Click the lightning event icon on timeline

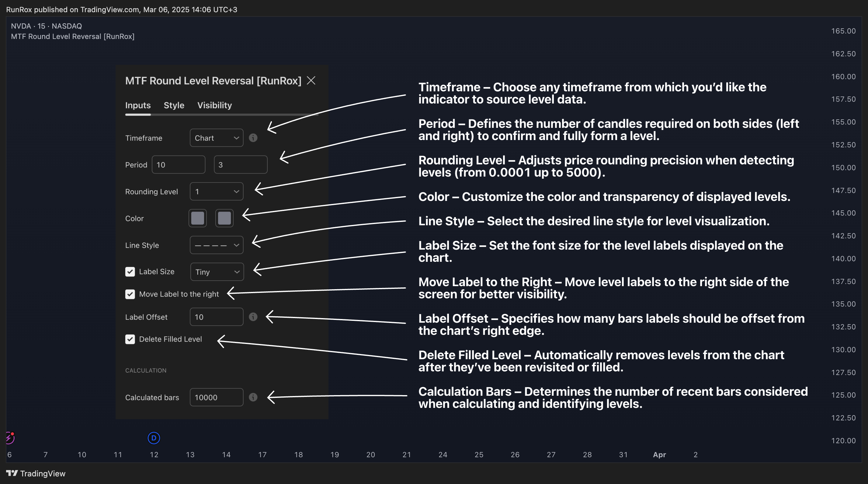(x=10, y=438)
